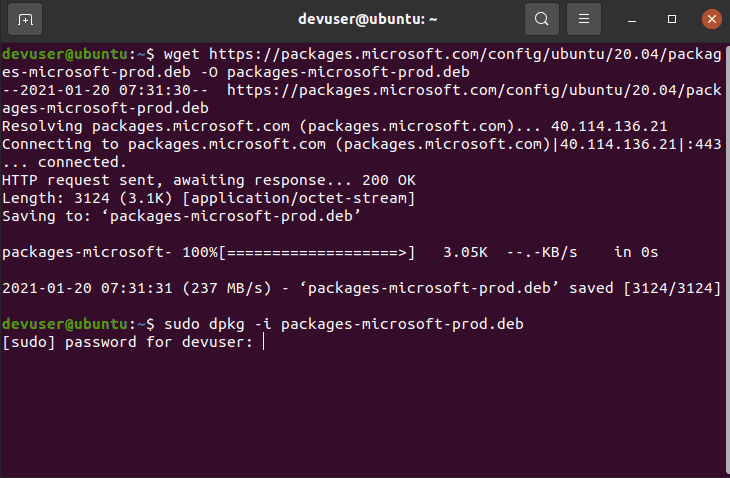Open a new terminal tab
730x478 pixels.
pos(25,19)
